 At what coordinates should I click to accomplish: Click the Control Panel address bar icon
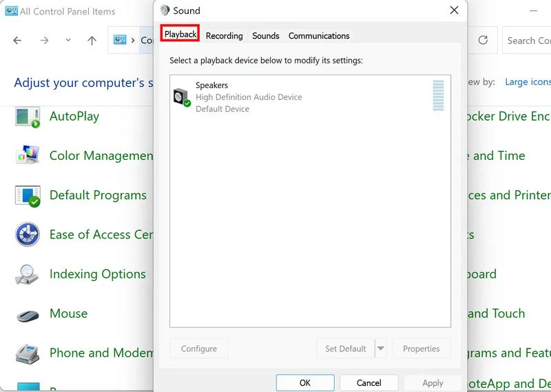click(120, 40)
